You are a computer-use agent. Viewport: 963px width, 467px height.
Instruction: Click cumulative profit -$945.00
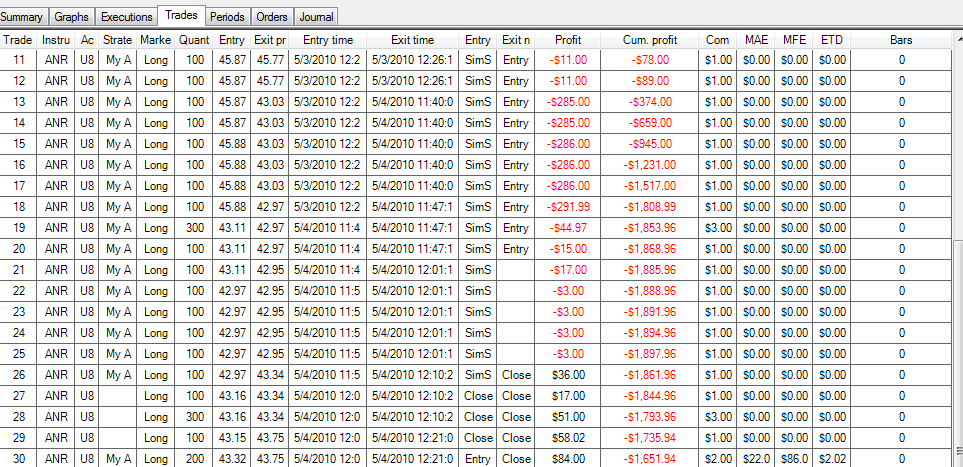click(650, 144)
